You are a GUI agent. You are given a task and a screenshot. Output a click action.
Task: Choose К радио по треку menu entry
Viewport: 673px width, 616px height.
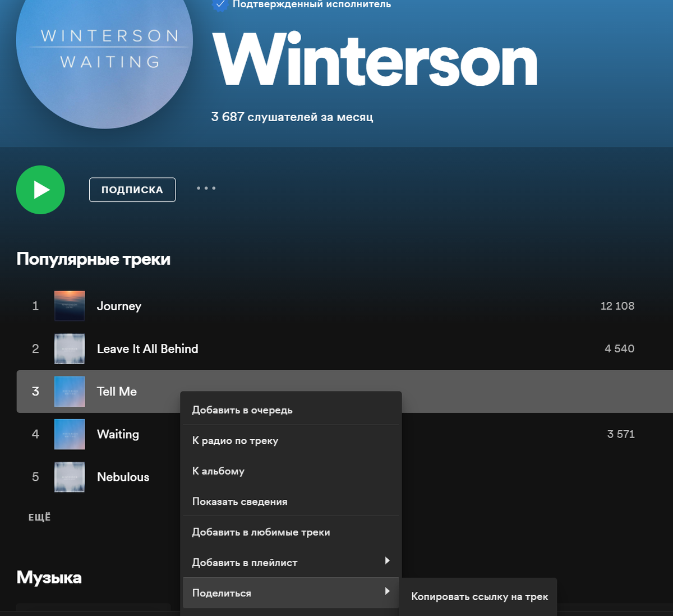point(291,440)
